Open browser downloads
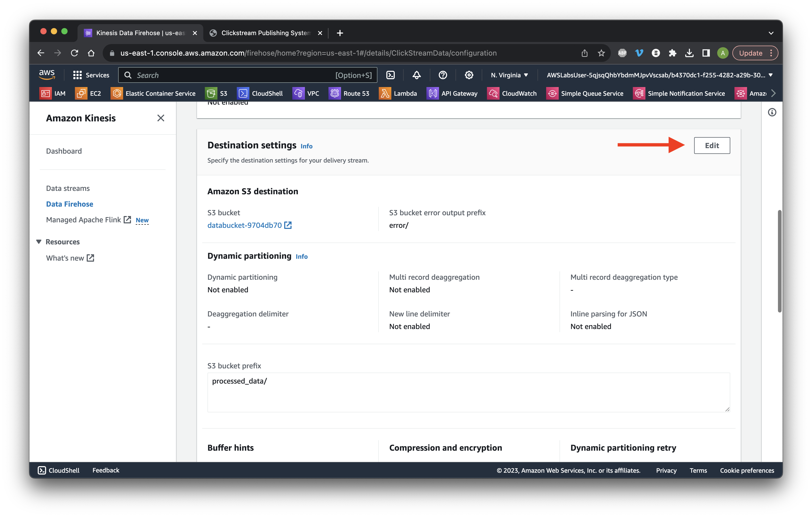This screenshot has width=812, height=517. 689,53
